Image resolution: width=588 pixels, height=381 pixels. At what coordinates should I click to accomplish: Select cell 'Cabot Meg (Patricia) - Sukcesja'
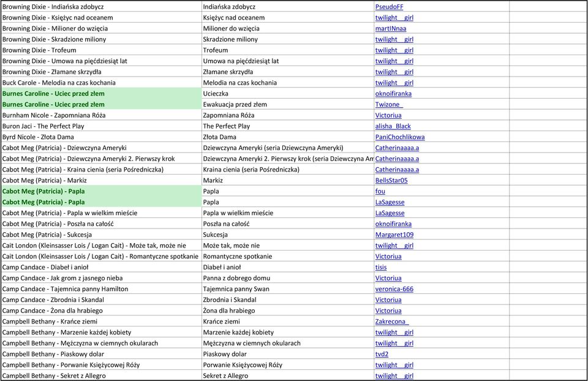click(x=101, y=235)
